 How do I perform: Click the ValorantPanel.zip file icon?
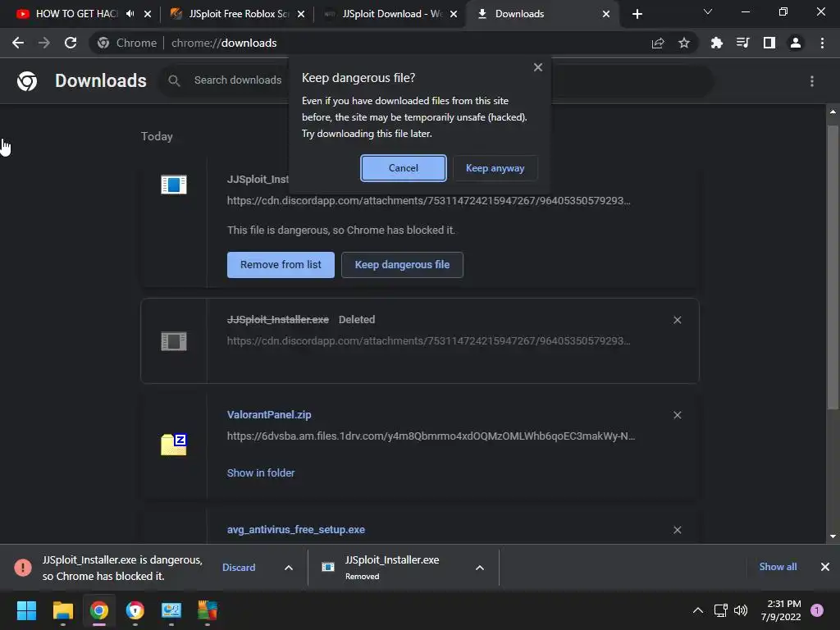174,445
